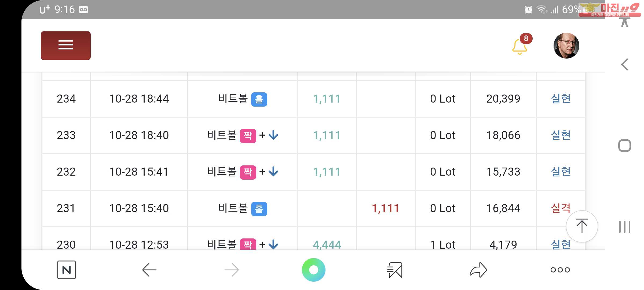
Task: Click the blue 홀 badge in row 234
Action: (259, 99)
